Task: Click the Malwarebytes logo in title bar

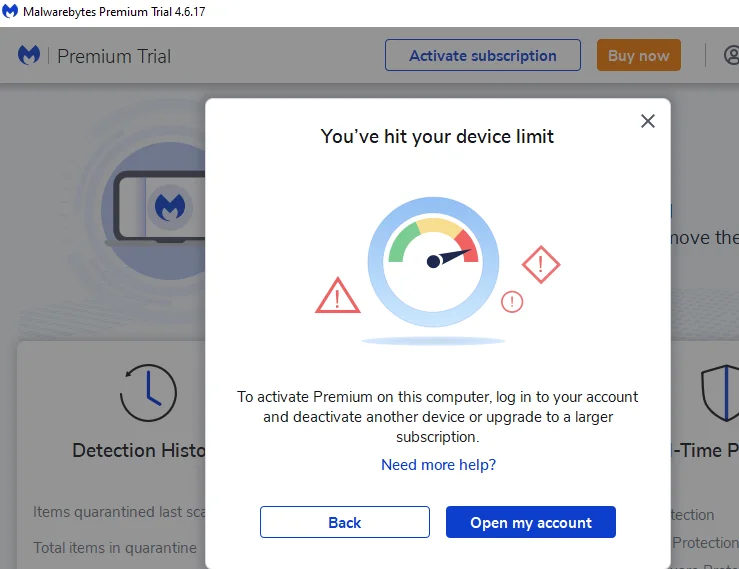Action: click(10, 11)
